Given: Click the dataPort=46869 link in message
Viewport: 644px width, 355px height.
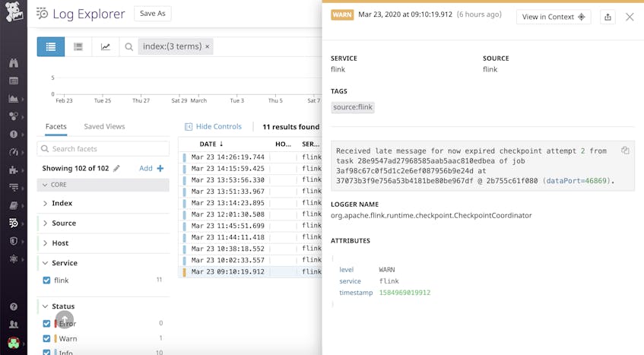Looking at the screenshot, I should point(576,181).
